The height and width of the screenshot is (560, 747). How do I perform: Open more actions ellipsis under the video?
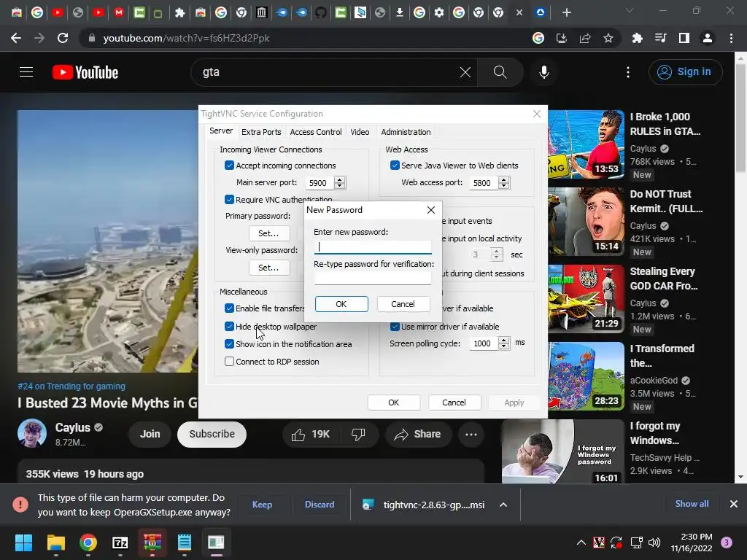[x=471, y=435]
